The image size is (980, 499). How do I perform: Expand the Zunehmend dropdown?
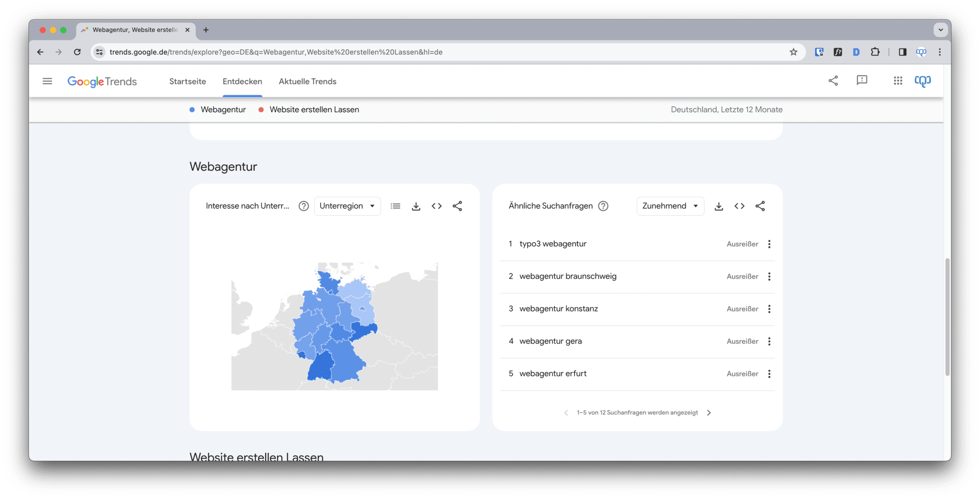670,206
